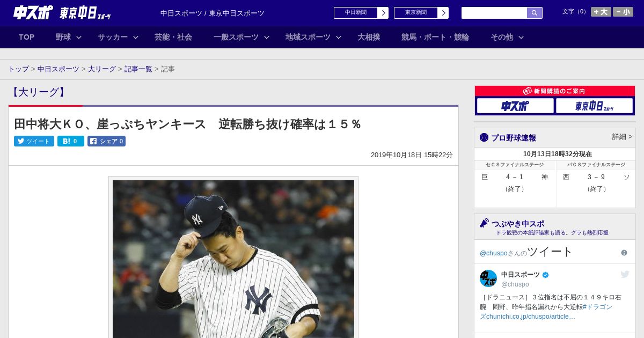Click the 中スポ logo in the header

point(33,12)
